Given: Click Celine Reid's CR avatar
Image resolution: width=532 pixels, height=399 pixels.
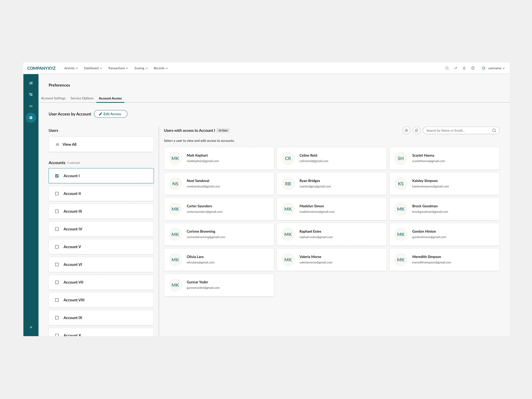Looking at the screenshot, I should tap(288, 158).
